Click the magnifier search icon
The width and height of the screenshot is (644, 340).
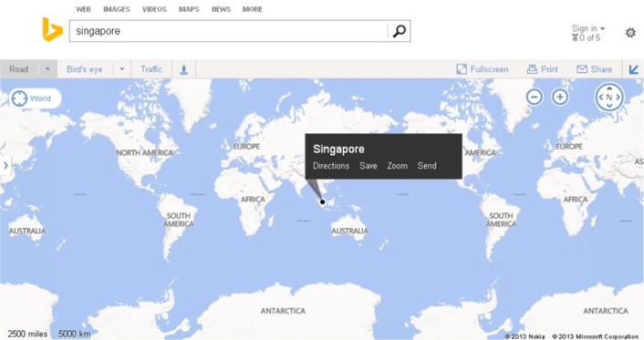(x=400, y=31)
